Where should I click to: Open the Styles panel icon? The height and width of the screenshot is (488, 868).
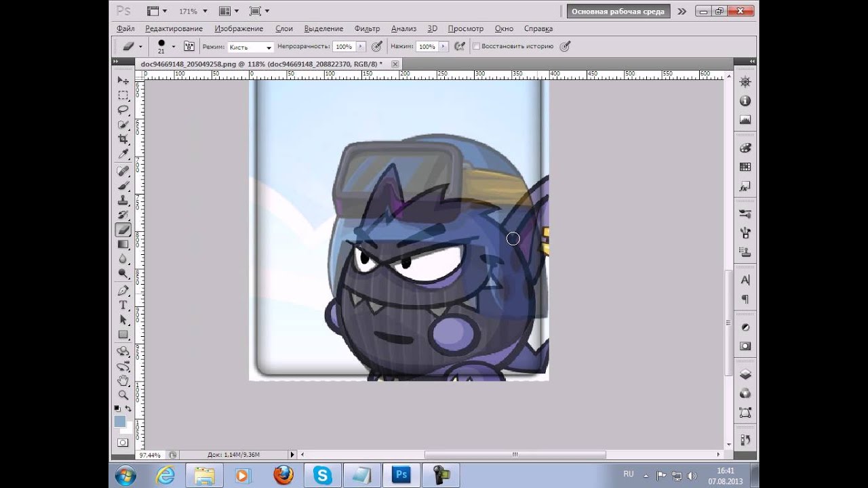pos(745,186)
